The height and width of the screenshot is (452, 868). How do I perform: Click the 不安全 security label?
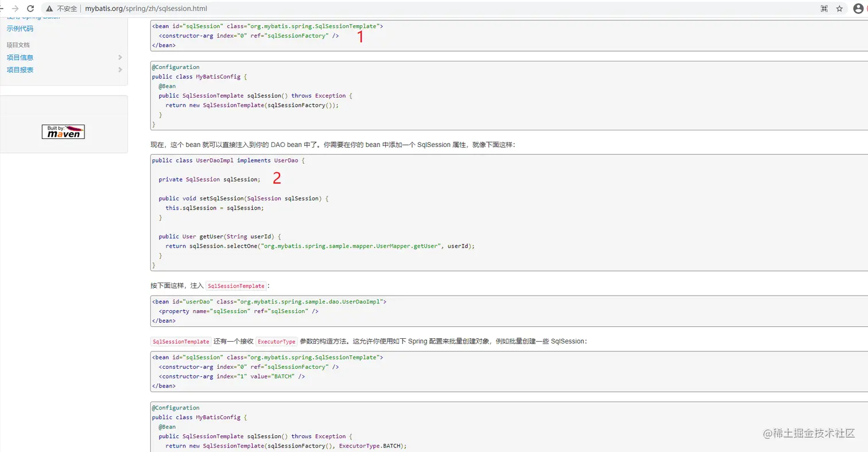(x=67, y=9)
